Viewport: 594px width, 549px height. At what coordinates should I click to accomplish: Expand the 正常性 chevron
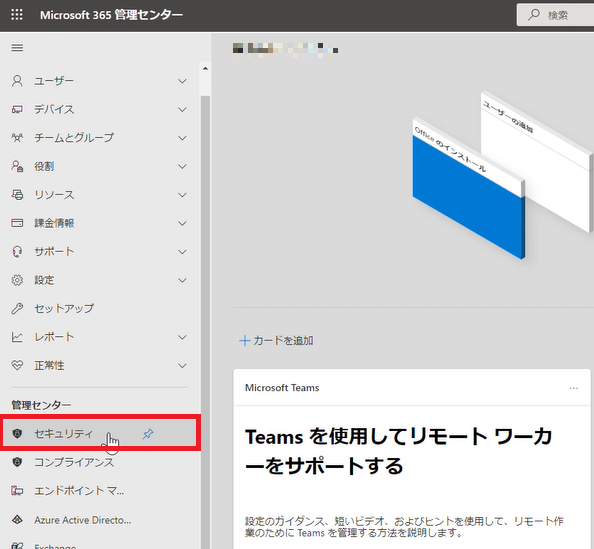coord(183,365)
